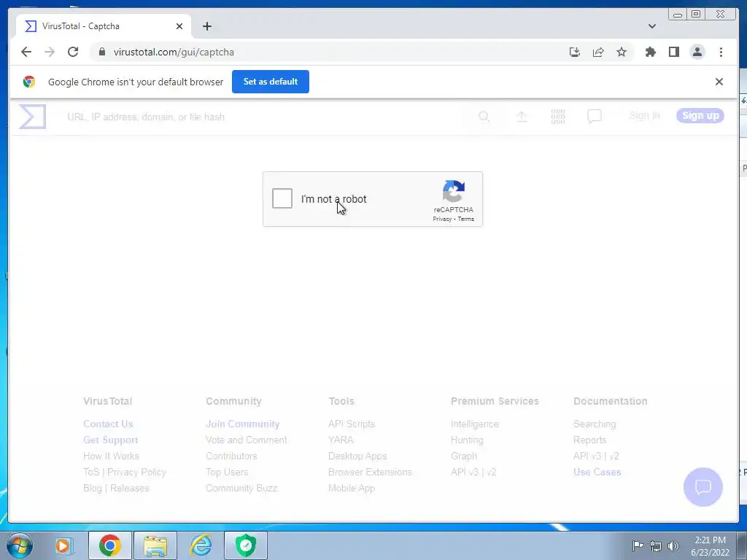The width and height of the screenshot is (747, 560).
Task: Open the Intelligence premium link
Action: (474, 424)
